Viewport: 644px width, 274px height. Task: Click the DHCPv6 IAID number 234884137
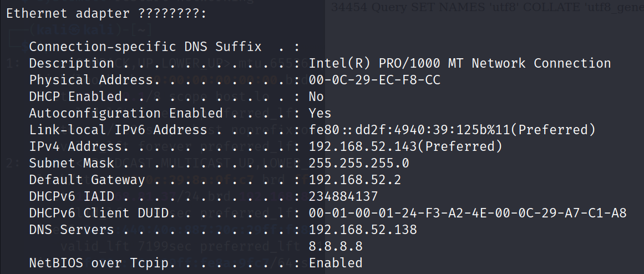click(x=343, y=196)
